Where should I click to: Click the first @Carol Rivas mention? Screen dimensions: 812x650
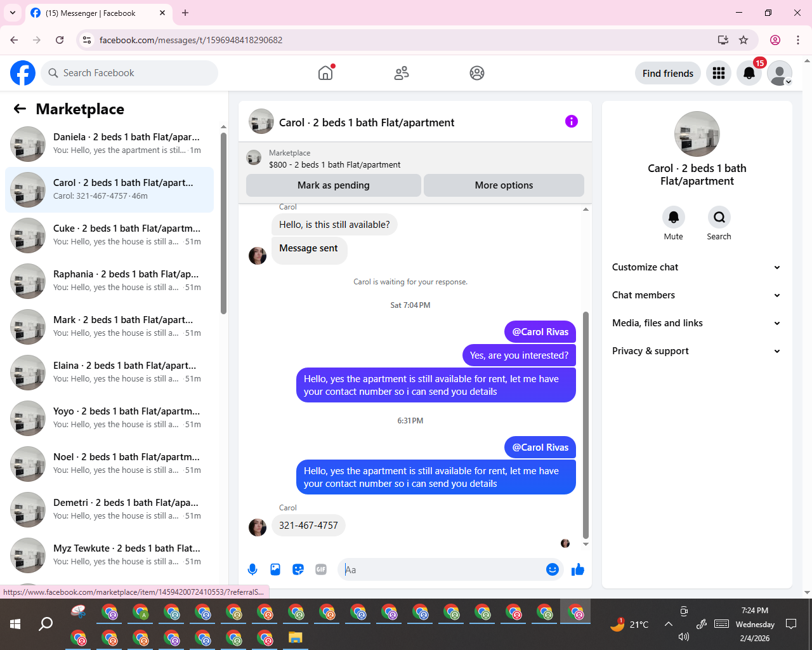coord(540,332)
